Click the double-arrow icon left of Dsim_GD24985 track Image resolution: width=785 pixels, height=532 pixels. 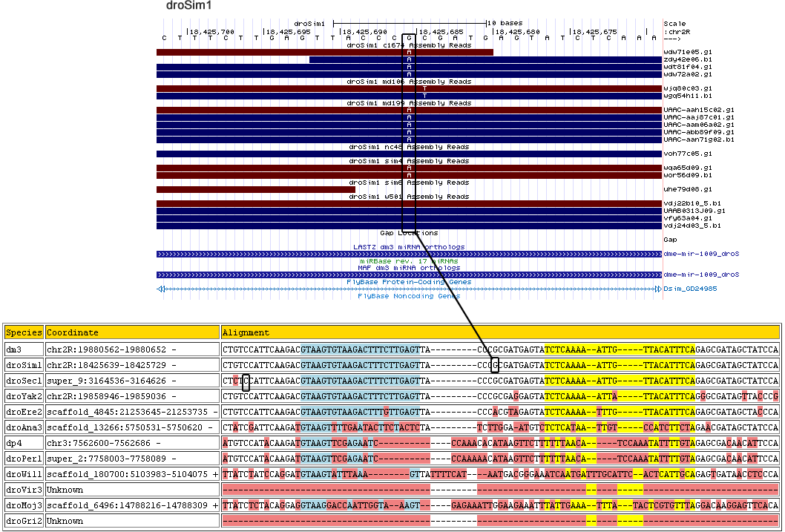[161, 289]
